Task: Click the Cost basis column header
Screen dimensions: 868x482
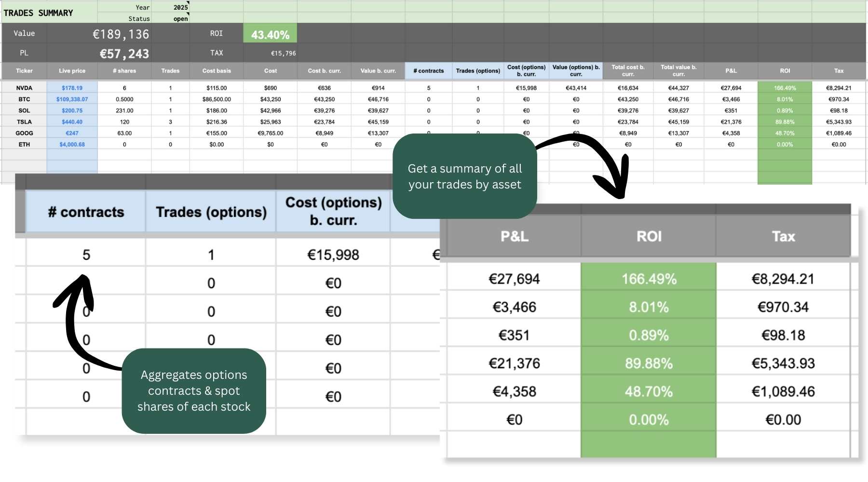Action: click(217, 71)
